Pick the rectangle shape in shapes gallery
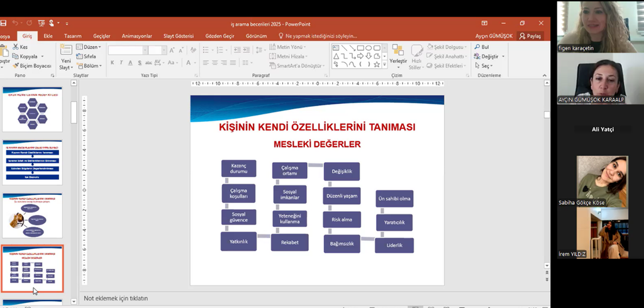Viewport: 644px width, 308px height. [360, 48]
